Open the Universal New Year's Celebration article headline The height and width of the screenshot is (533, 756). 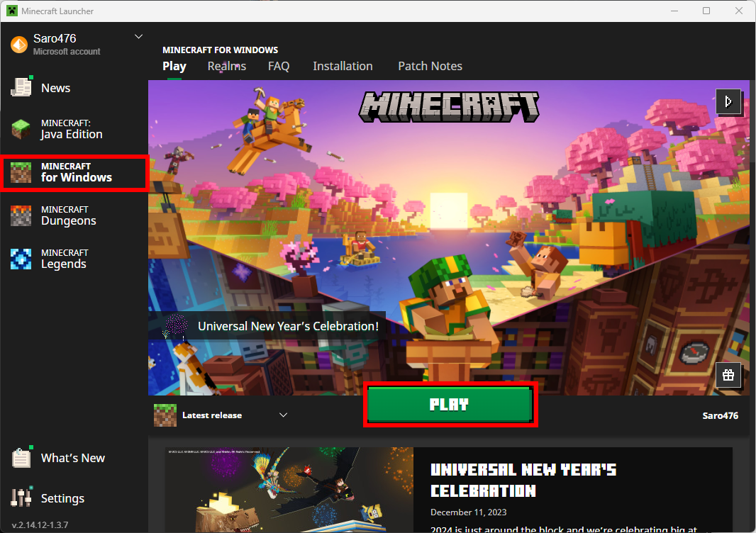(x=523, y=480)
